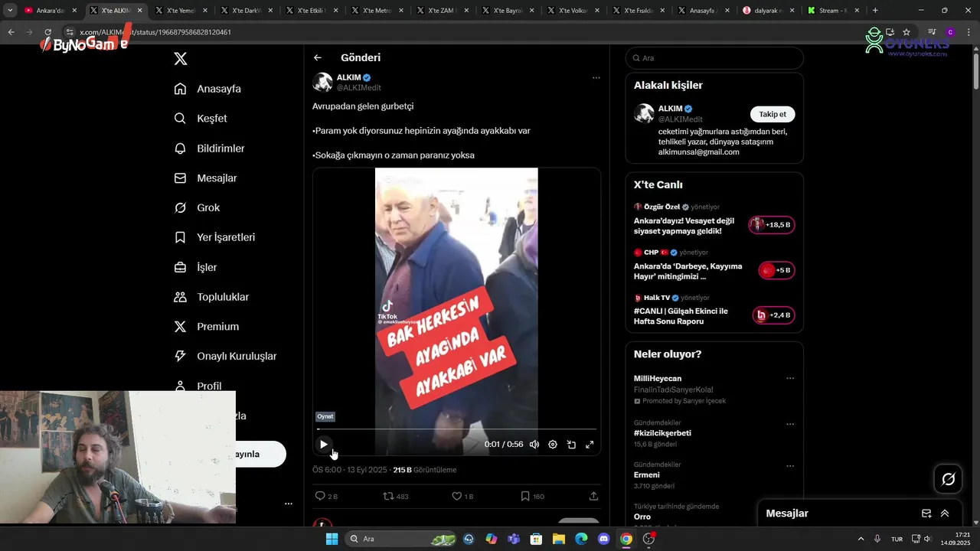
Task: Switch to Stream browser tab
Action: (834, 11)
